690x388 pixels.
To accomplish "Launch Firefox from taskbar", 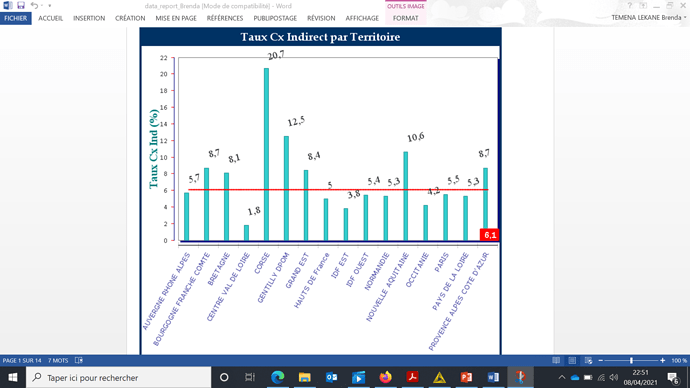I will (385, 377).
